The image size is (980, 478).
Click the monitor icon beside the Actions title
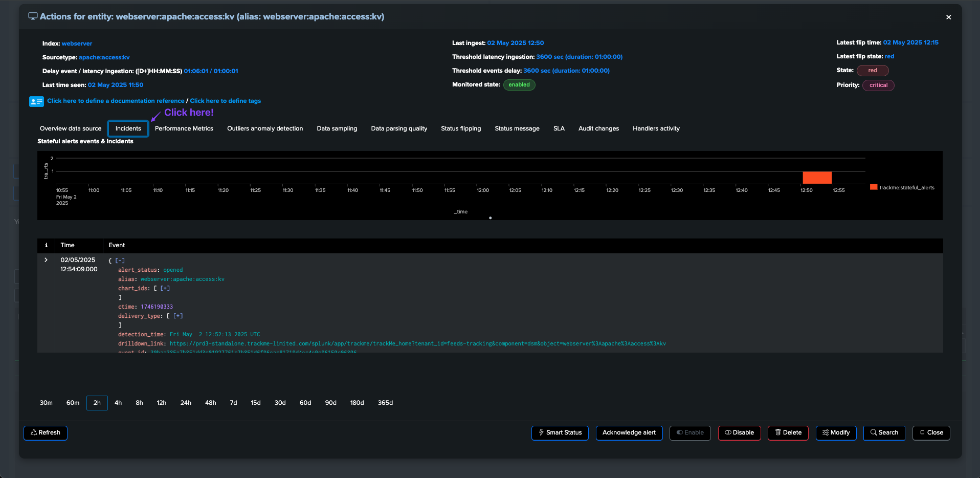(33, 16)
